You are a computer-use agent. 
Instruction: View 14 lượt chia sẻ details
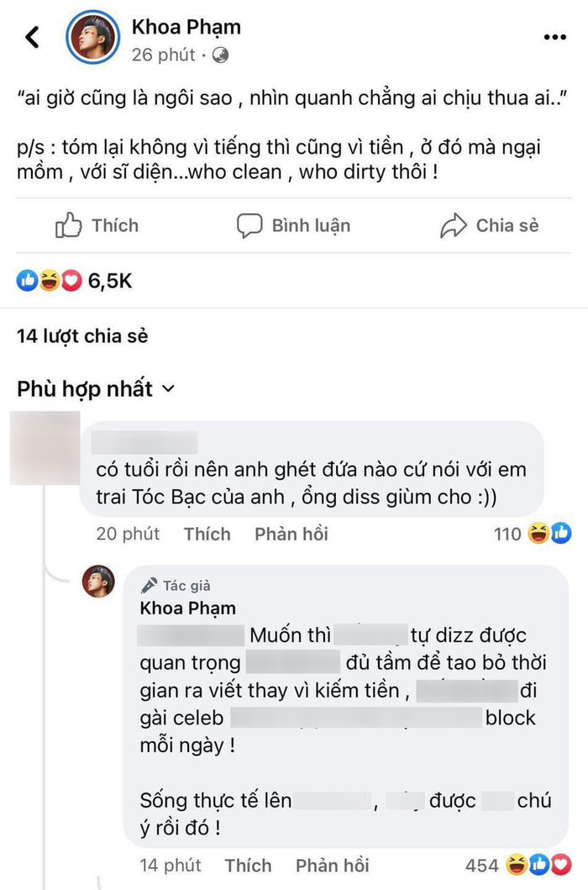[x=82, y=335]
